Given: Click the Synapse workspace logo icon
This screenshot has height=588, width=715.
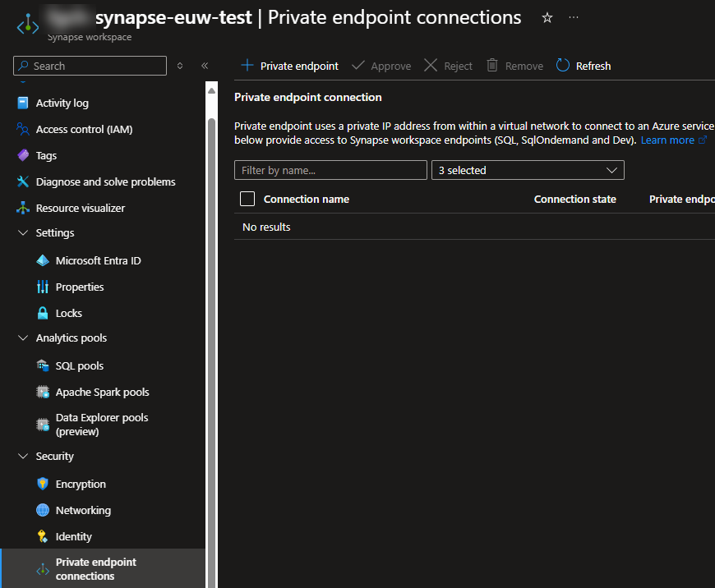Looking at the screenshot, I should [x=28, y=24].
